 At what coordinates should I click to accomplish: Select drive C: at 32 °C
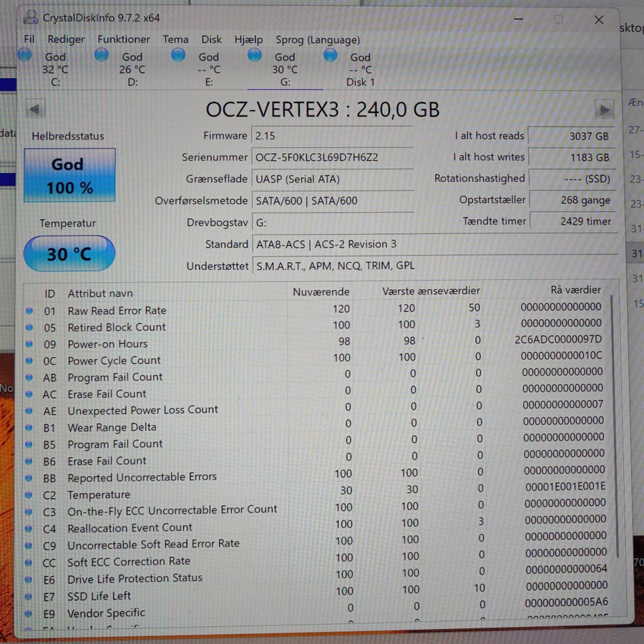click(x=55, y=69)
